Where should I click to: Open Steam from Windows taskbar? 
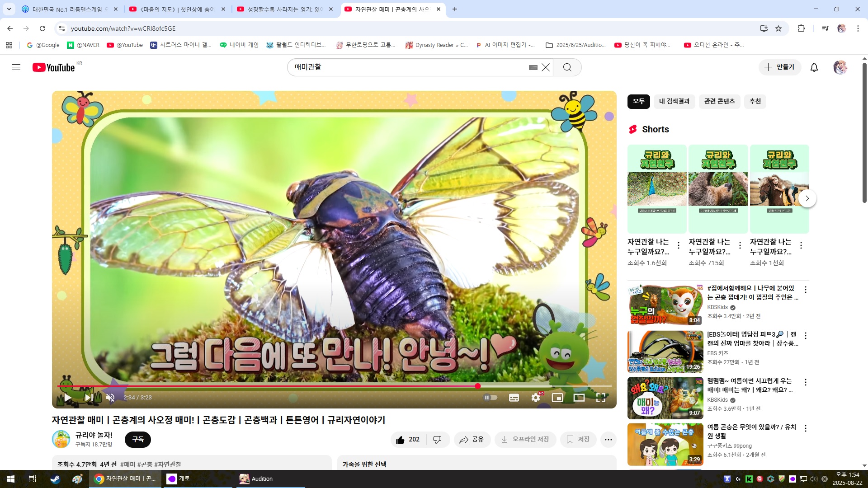(55, 479)
